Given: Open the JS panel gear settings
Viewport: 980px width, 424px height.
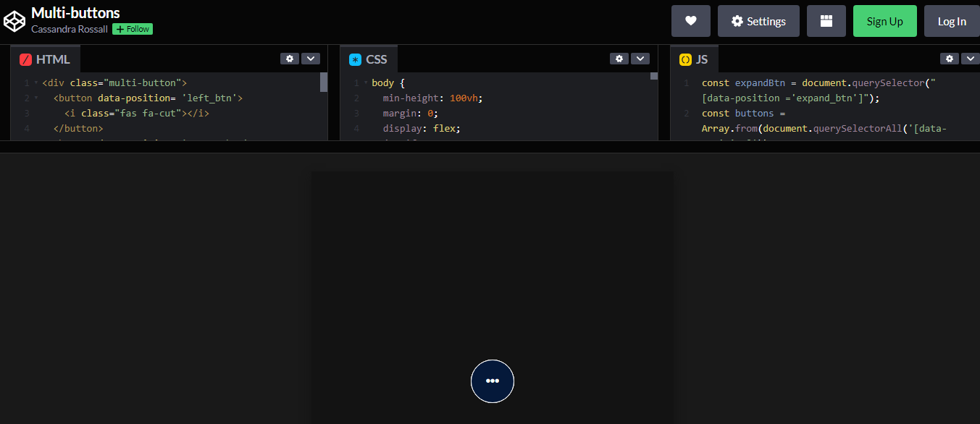Looking at the screenshot, I should point(950,59).
